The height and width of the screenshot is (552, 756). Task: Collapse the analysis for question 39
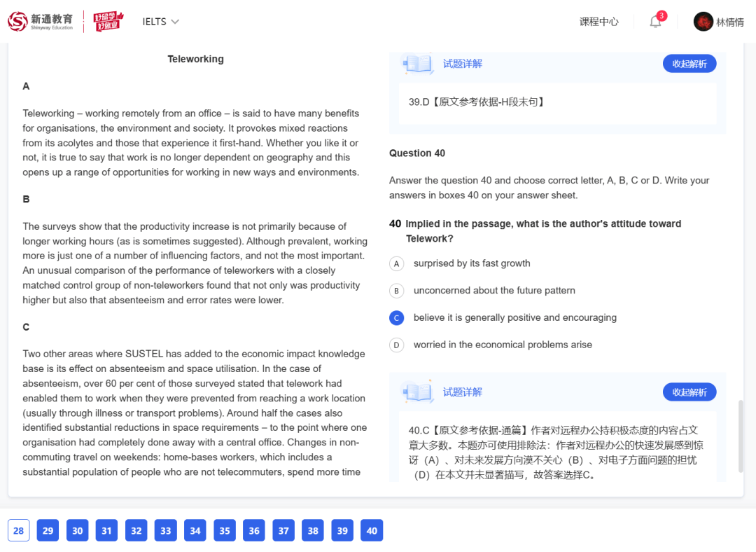pos(689,64)
